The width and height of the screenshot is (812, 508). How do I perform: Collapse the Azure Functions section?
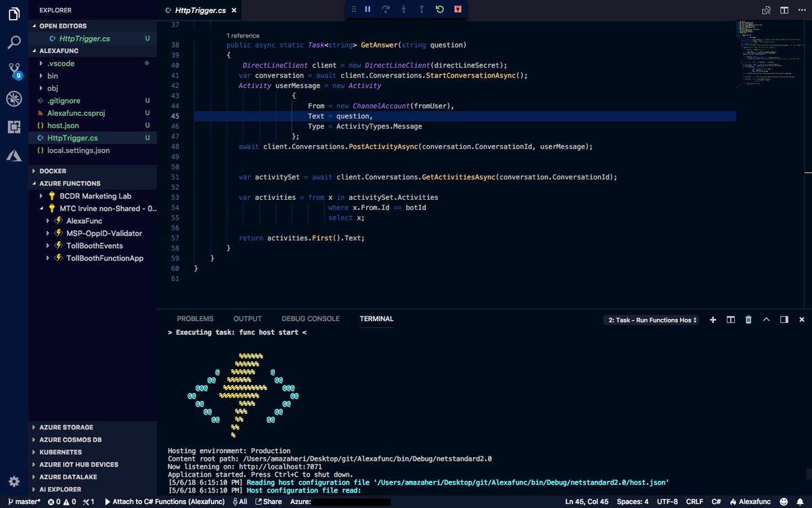[x=93, y=184]
